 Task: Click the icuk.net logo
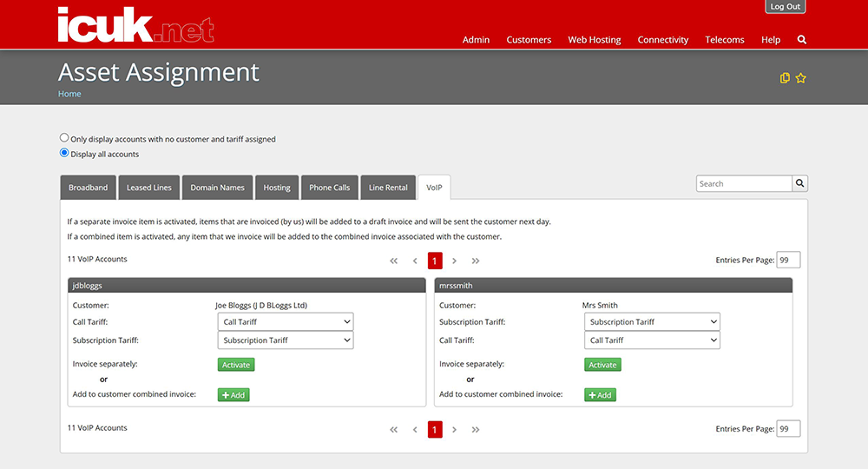[135, 25]
